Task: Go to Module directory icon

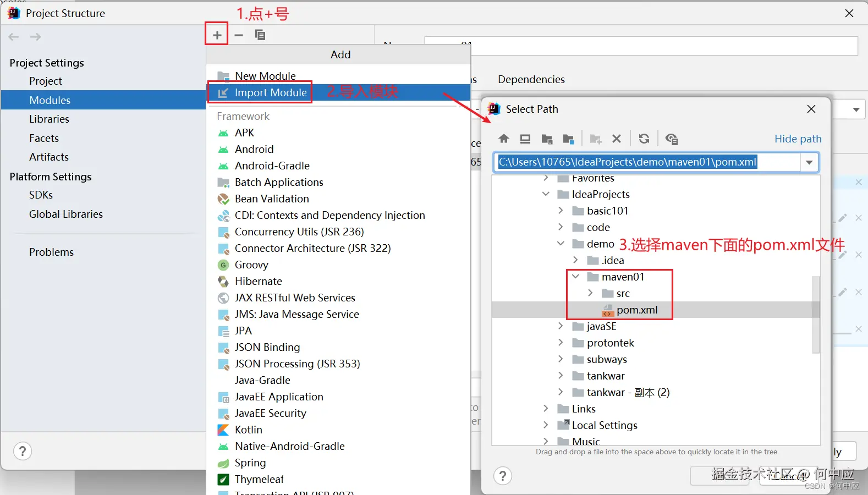Action: 569,139
